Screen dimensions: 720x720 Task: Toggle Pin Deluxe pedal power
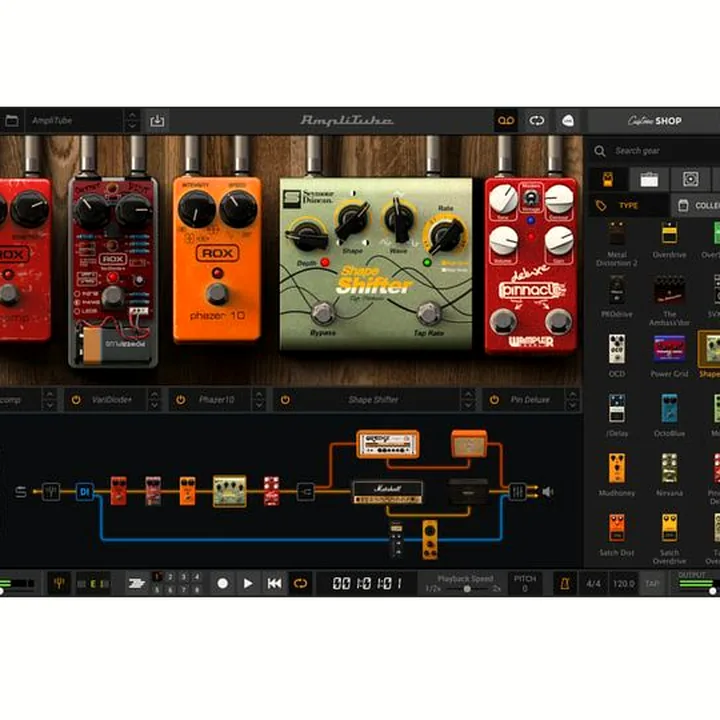(x=494, y=400)
